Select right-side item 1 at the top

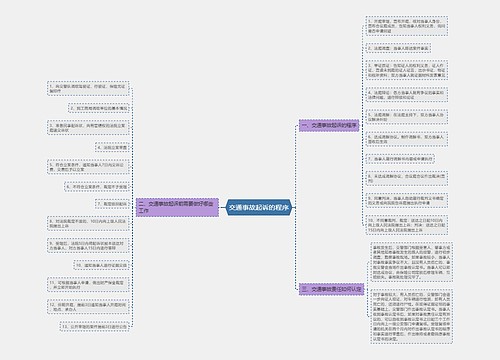(x=407, y=26)
